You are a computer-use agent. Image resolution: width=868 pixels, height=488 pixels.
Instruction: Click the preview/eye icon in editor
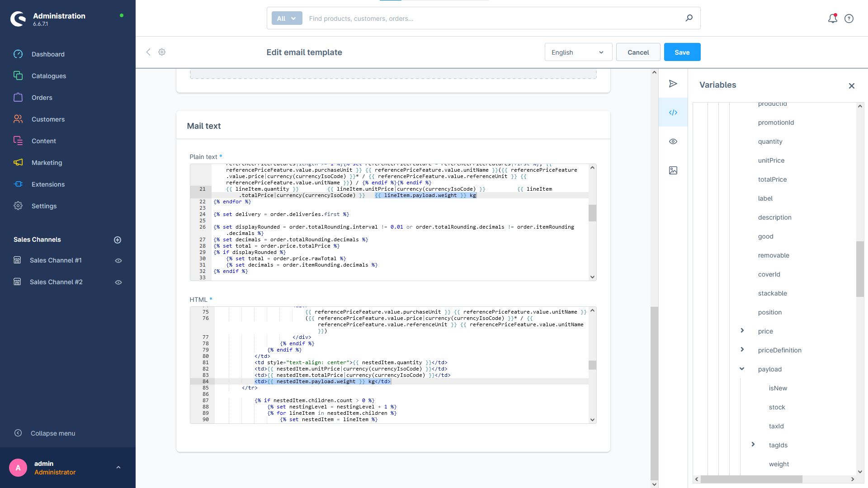point(673,141)
